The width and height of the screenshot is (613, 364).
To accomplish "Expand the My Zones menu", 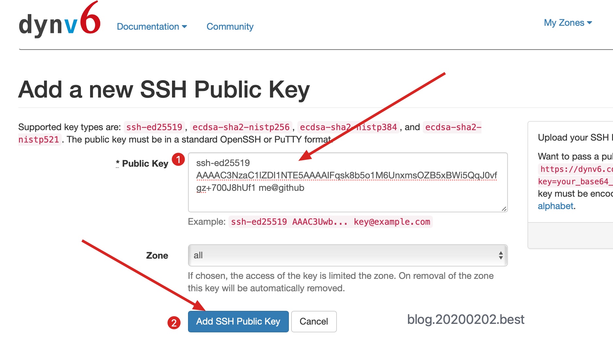I will [568, 23].
